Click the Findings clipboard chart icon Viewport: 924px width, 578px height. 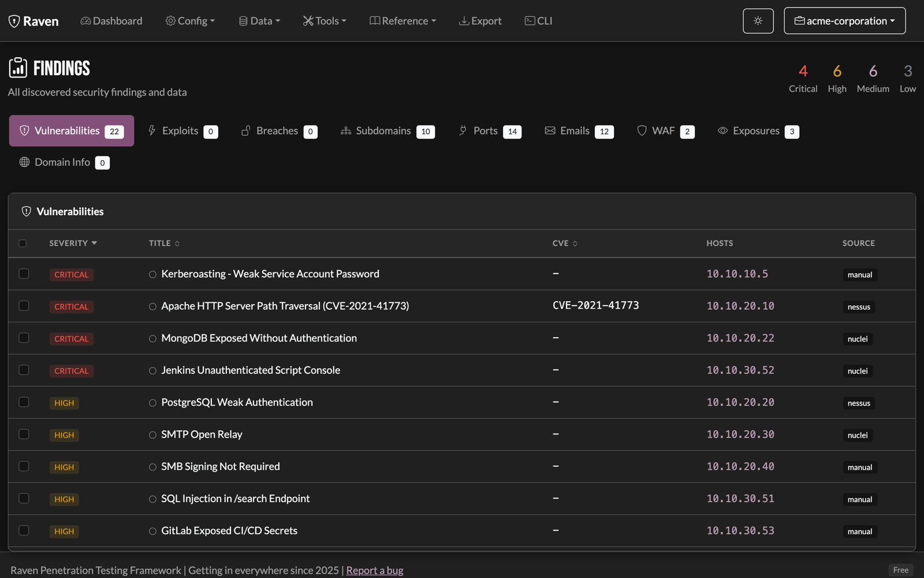(x=18, y=68)
